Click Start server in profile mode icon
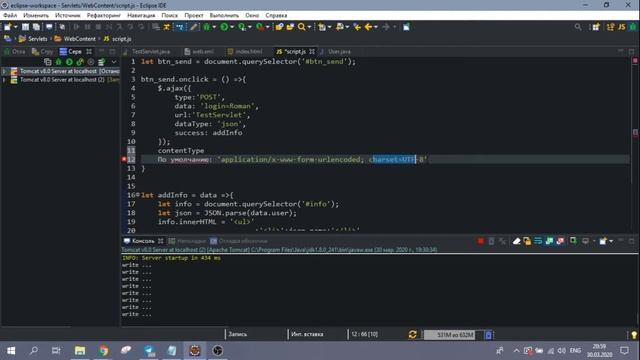 tap(80, 62)
